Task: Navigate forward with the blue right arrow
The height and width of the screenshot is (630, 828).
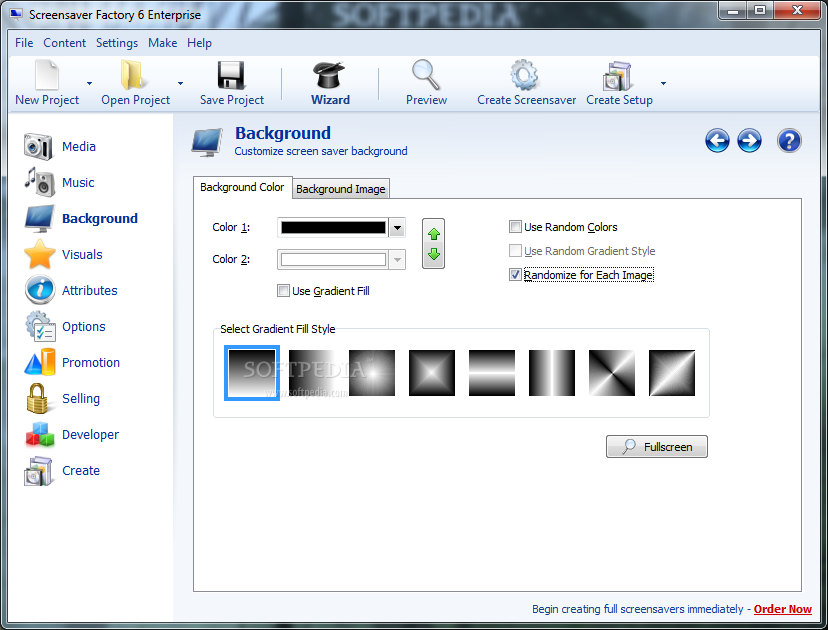Action: (x=749, y=141)
